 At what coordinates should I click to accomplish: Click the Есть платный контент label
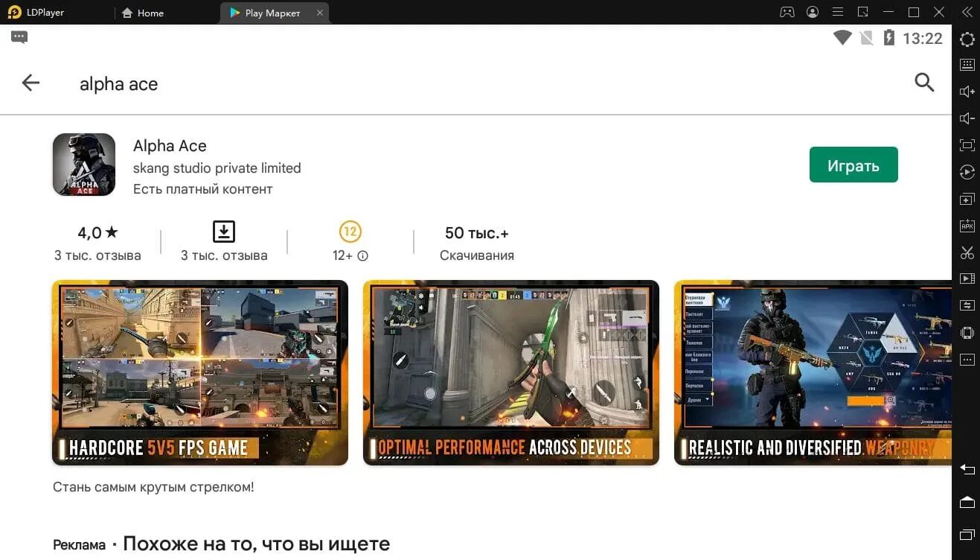pos(203,189)
